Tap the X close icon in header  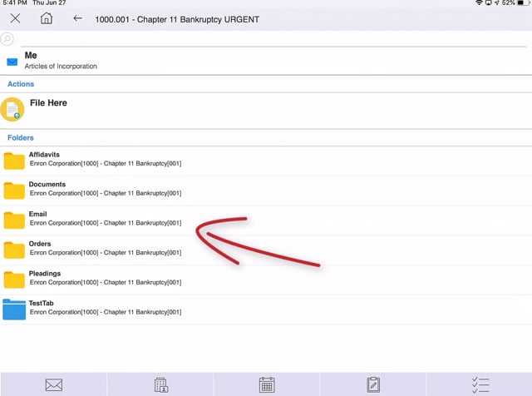pos(15,18)
